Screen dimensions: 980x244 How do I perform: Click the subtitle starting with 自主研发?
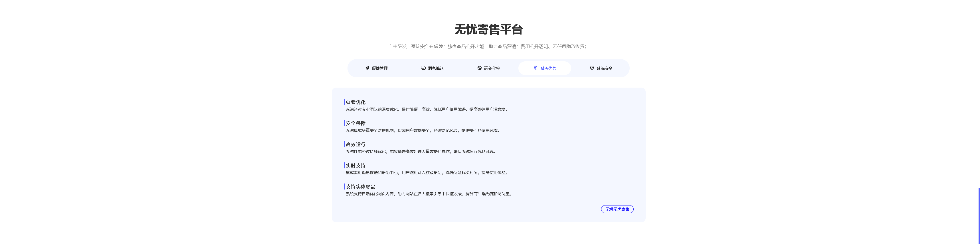[x=487, y=47]
